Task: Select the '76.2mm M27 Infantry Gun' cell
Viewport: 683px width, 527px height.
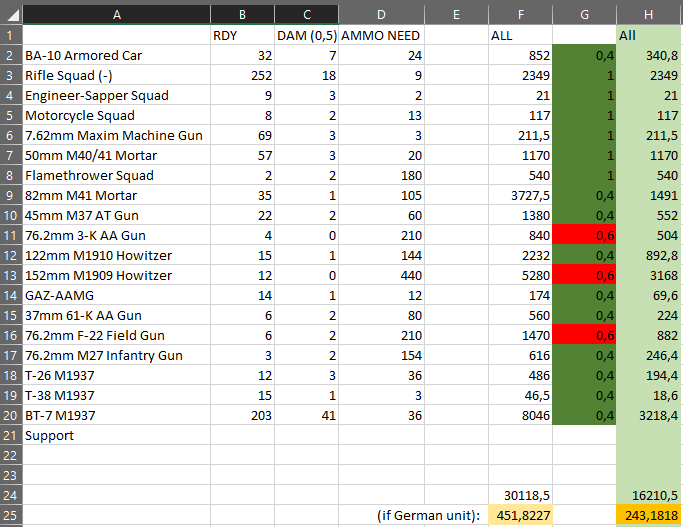Action: pos(116,355)
